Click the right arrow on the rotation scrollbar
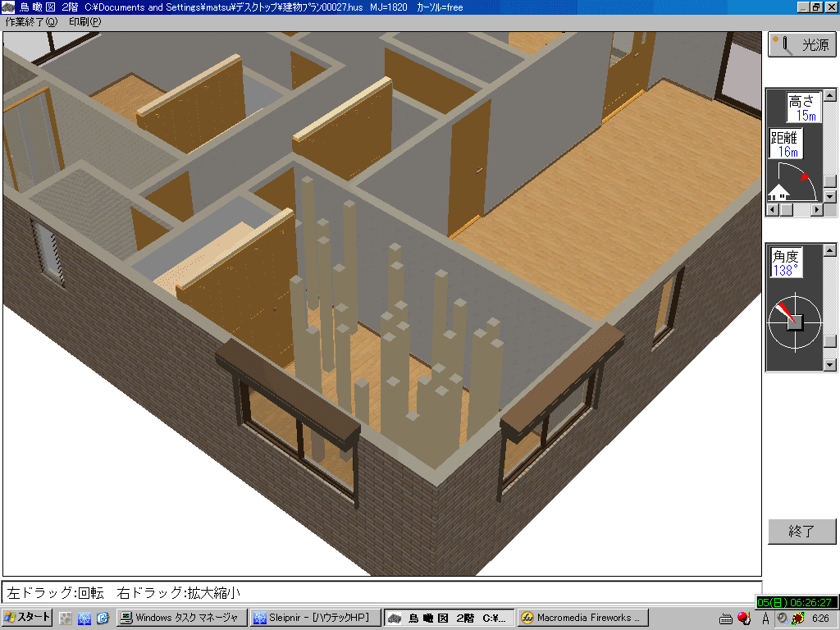The image size is (840, 630). point(816,208)
